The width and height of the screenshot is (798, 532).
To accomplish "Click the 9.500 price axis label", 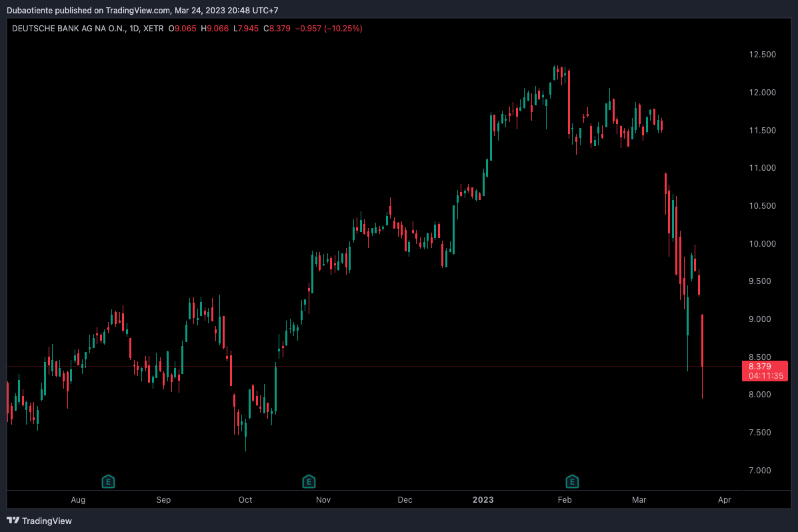I will tap(760, 281).
